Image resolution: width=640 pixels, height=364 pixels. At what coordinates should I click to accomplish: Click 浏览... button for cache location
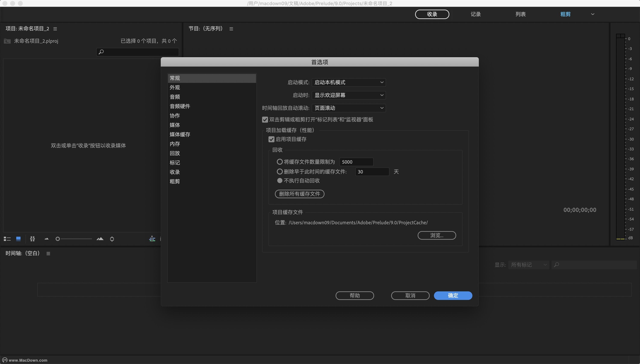pyautogui.click(x=437, y=235)
